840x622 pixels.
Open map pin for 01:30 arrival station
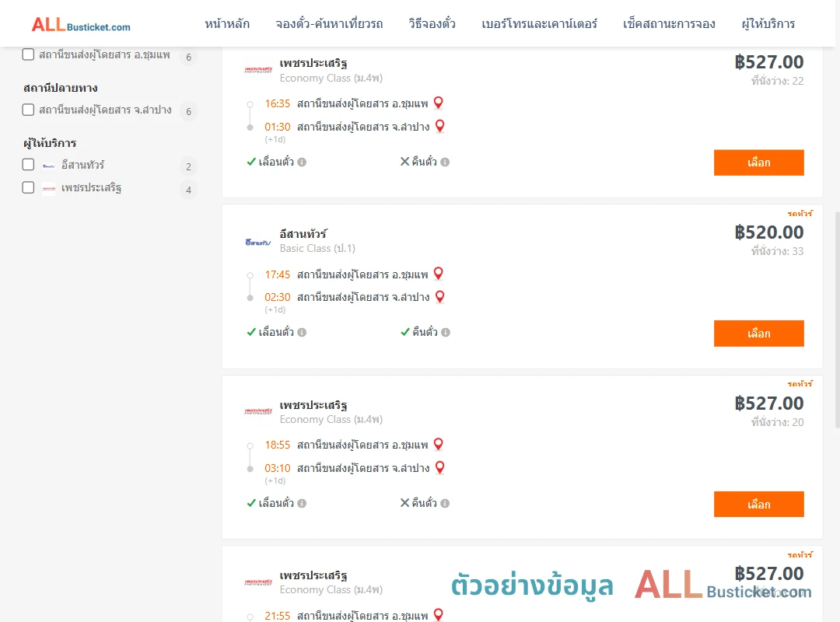coord(439,126)
